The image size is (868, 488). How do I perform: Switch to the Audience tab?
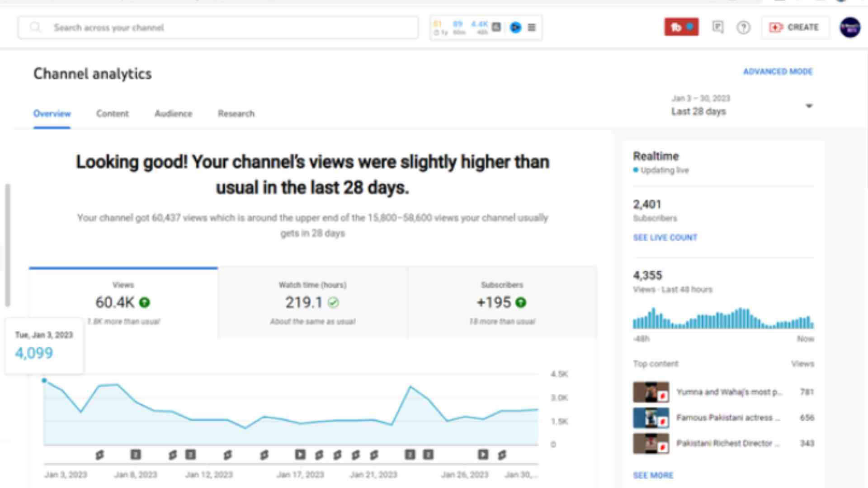tap(173, 113)
